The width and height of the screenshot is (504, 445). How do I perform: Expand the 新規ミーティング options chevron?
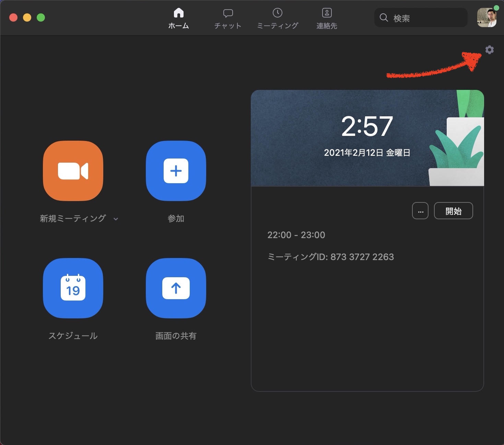116,219
